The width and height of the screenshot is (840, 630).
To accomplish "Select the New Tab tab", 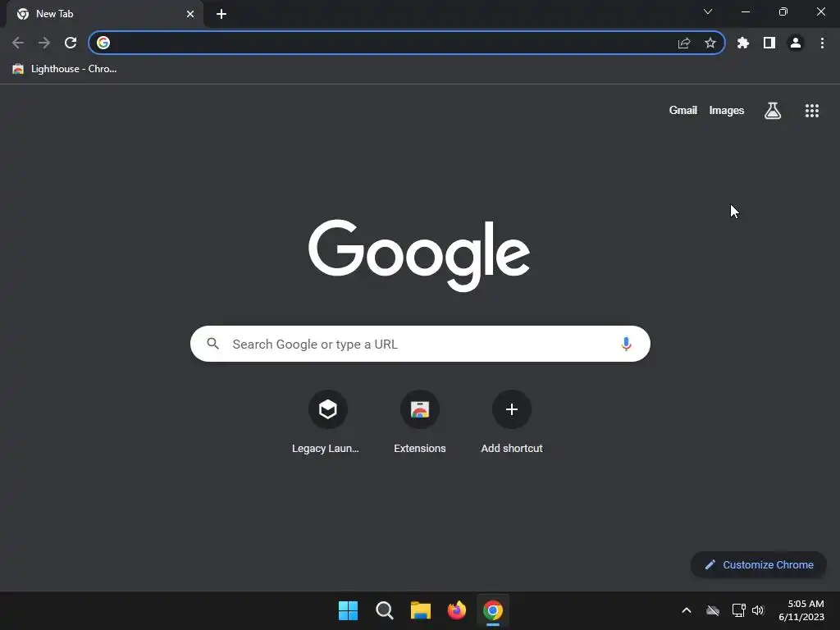I will [x=105, y=14].
